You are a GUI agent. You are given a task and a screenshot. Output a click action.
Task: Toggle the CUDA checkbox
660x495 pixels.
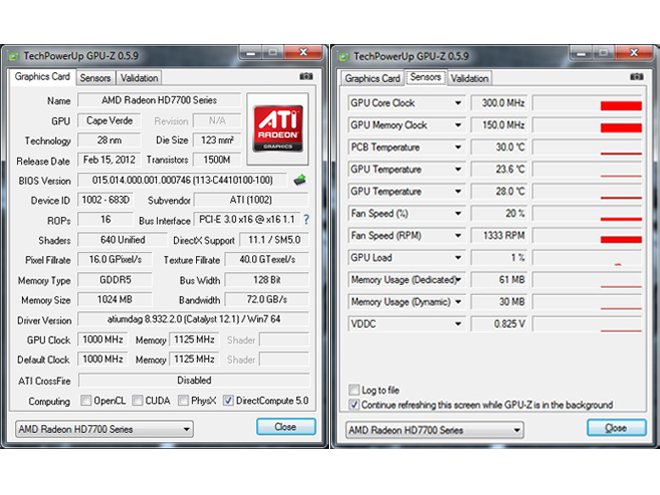pos(137,400)
